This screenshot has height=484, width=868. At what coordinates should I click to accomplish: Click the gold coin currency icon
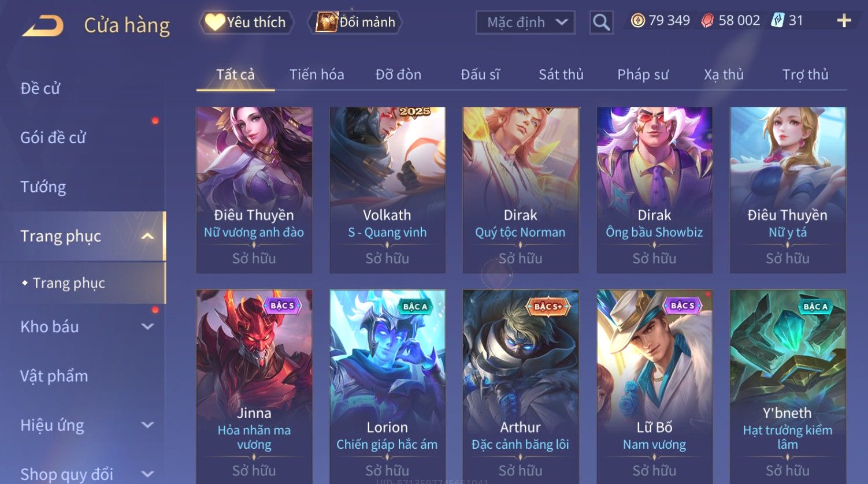click(638, 21)
